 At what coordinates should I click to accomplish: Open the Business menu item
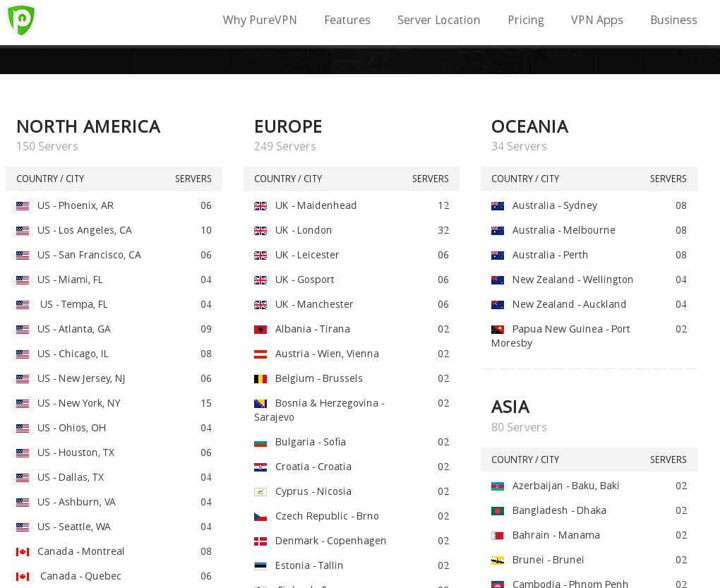click(x=673, y=20)
